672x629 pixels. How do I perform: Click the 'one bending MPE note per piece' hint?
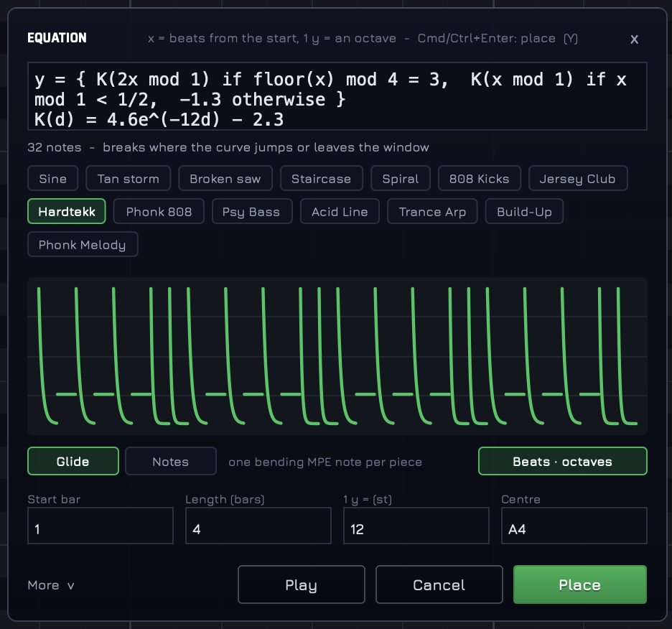(x=325, y=462)
